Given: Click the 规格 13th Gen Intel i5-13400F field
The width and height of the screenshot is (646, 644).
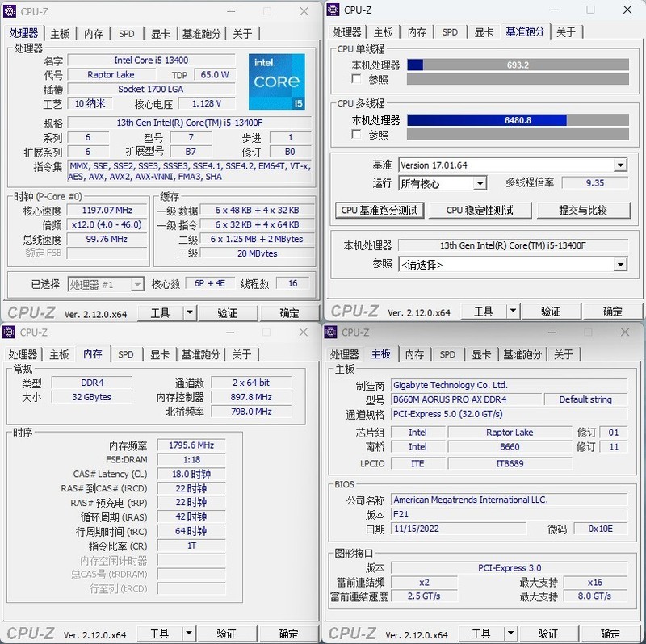Looking at the screenshot, I should [190, 123].
